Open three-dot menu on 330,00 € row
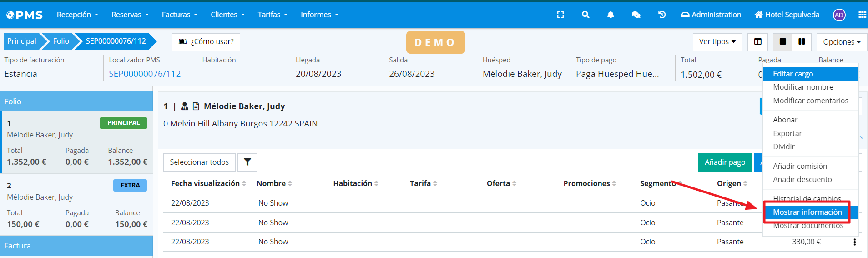868x258 pixels. (x=854, y=242)
